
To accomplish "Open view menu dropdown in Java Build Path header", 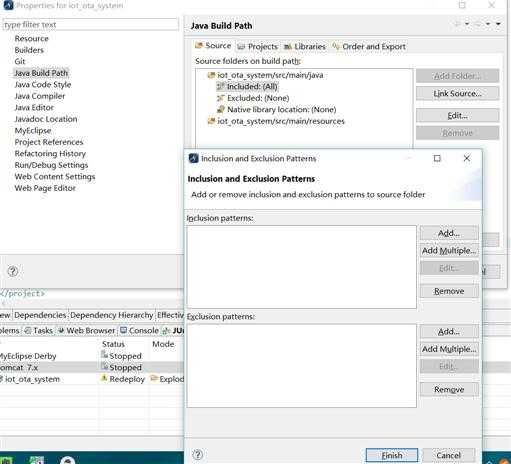I will tap(498, 24).
